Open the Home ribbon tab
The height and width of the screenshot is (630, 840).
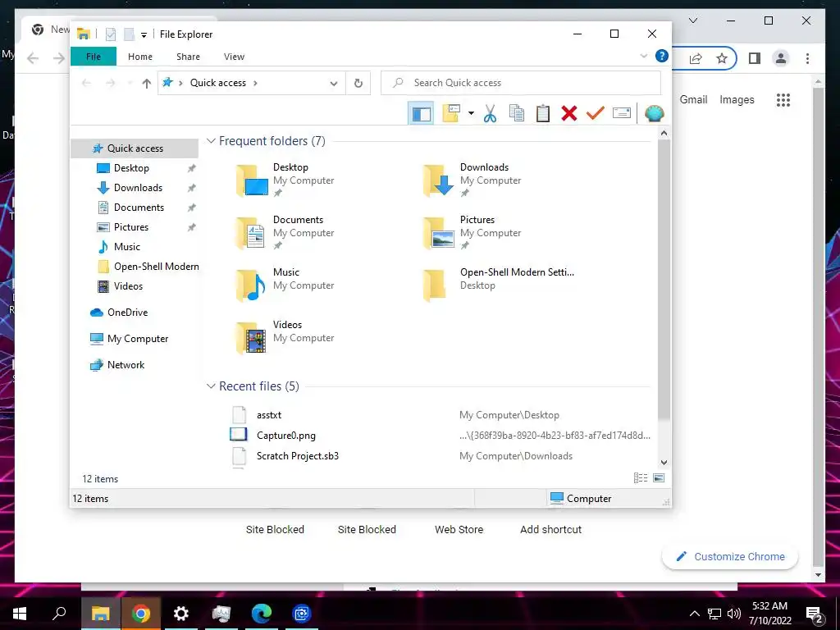click(140, 57)
